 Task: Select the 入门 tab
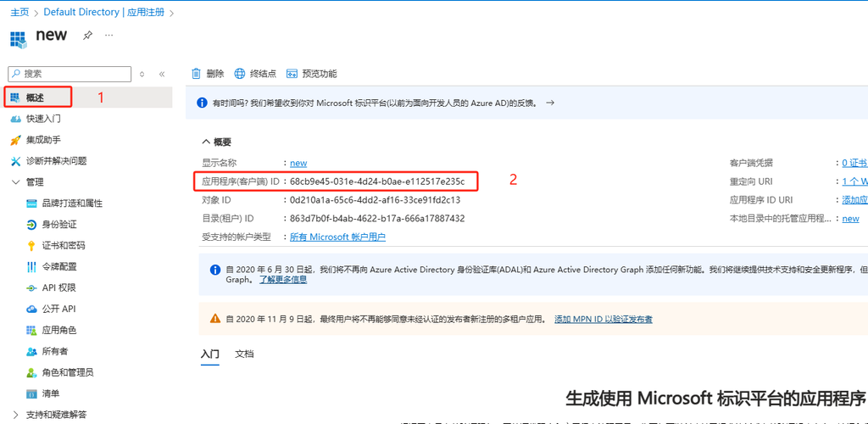(x=210, y=354)
